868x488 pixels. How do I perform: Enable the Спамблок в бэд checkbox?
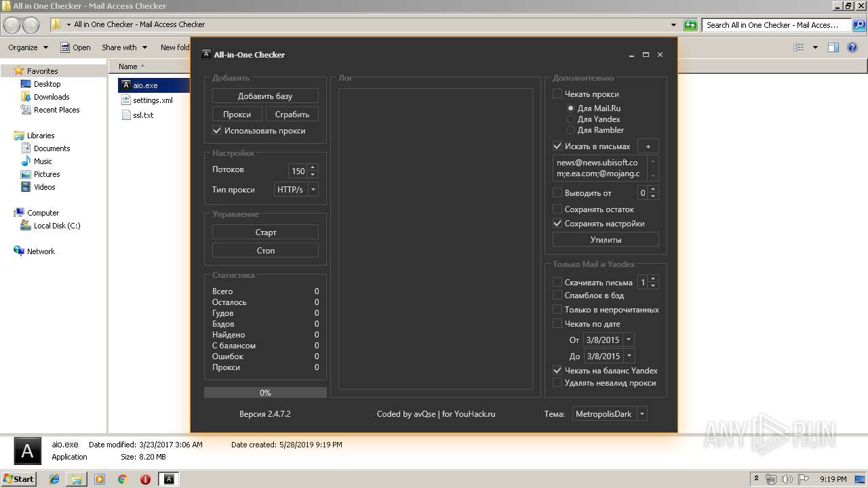tap(557, 296)
